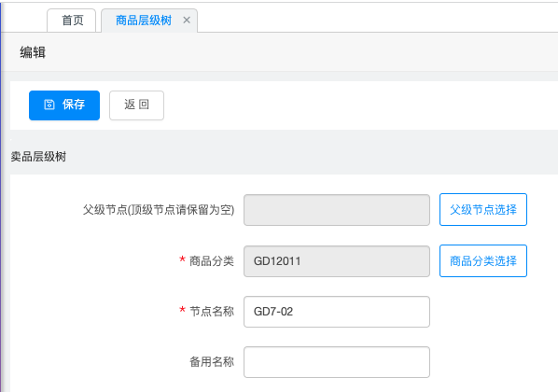This screenshot has width=558, height=392.
Task: Click the red asterisk beside 商品分类
Action: click(182, 259)
